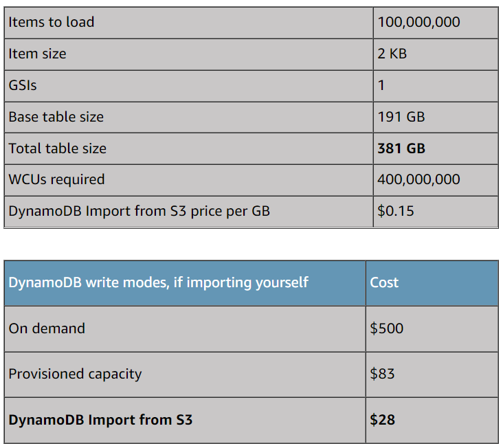
Task: Click the "Item size" row label
Action: tap(38, 54)
